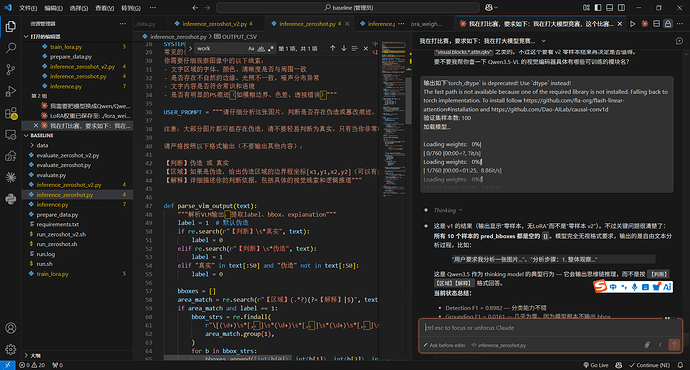Jump to next match in find widget

[344, 48]
